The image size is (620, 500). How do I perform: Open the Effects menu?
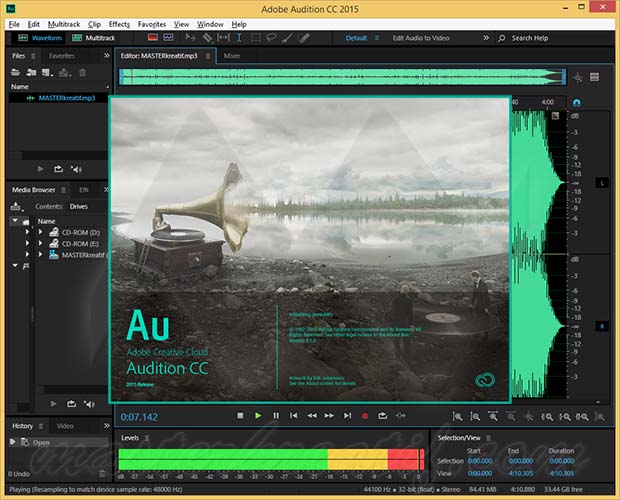[119, 23]
